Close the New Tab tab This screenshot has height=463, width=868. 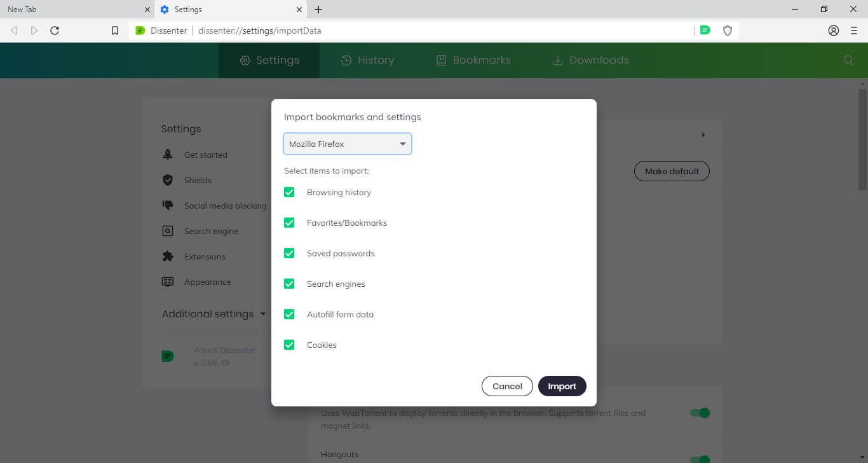[147, 10]
